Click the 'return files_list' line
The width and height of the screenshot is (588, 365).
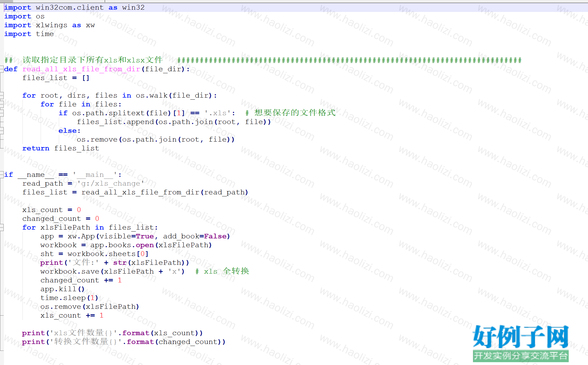(x=61, y=148)
